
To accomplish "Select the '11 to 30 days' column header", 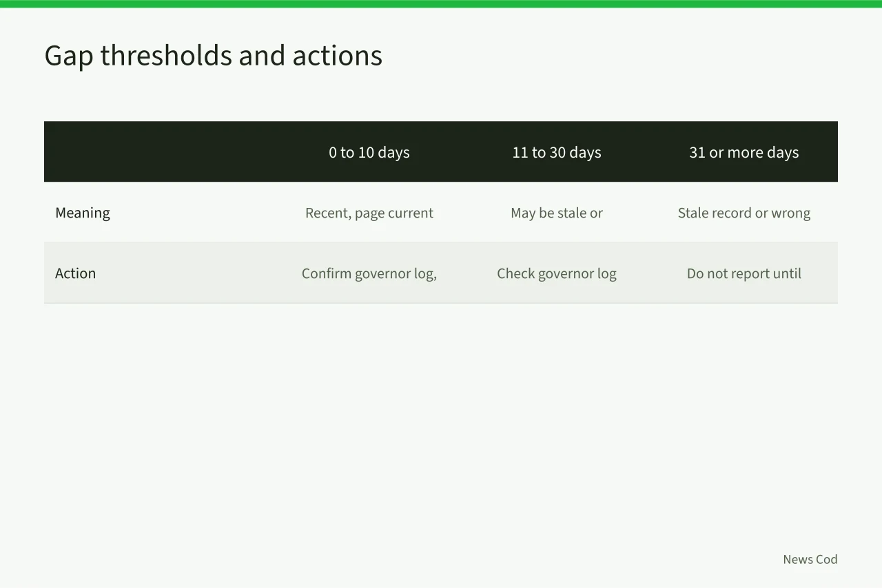I will [x=557, y=152].
